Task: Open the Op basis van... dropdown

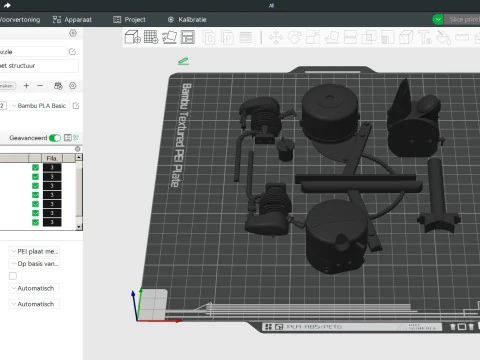Action: coord(34,264)
